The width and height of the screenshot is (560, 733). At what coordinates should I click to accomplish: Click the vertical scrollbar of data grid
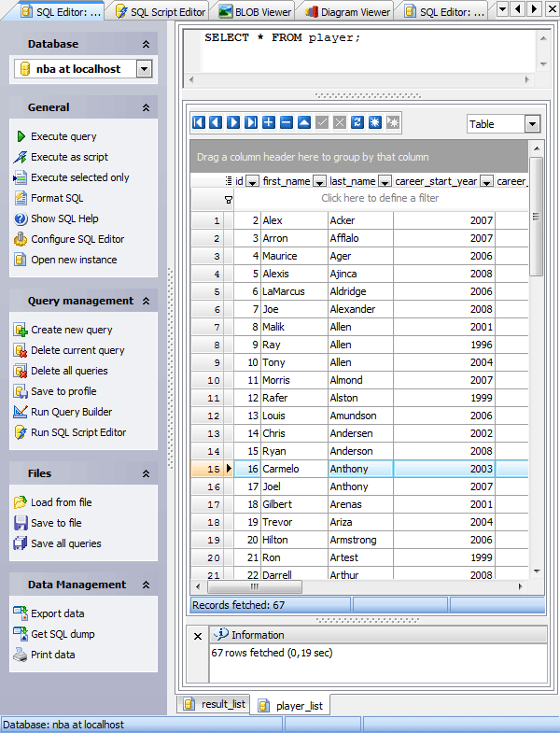[536, 374]
